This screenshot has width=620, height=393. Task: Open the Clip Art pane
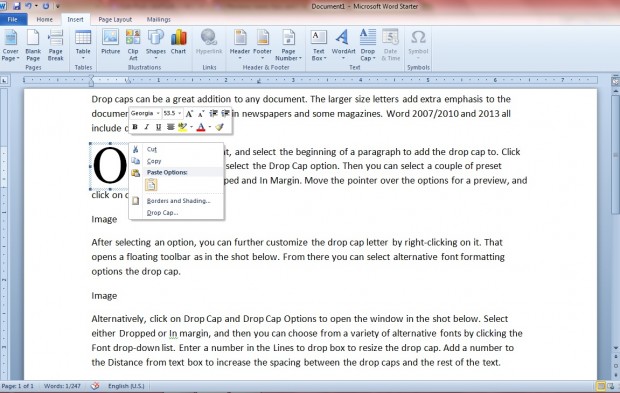133,45
